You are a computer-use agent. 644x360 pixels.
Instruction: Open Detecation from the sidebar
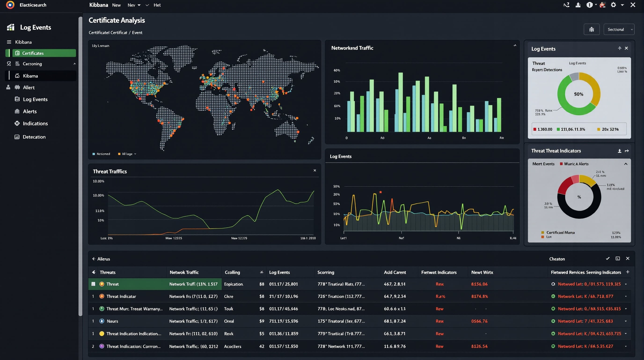[34, 137]
